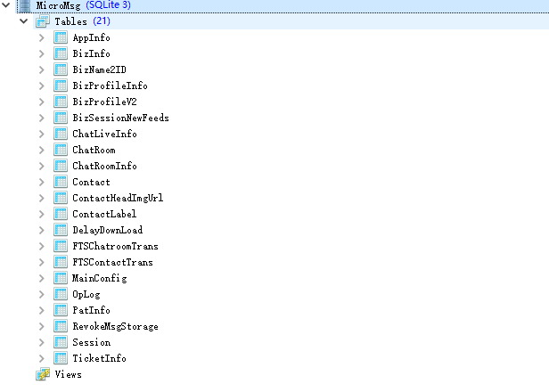Select the text 'AppInfo'
The image size is (549, 392).
92,37
